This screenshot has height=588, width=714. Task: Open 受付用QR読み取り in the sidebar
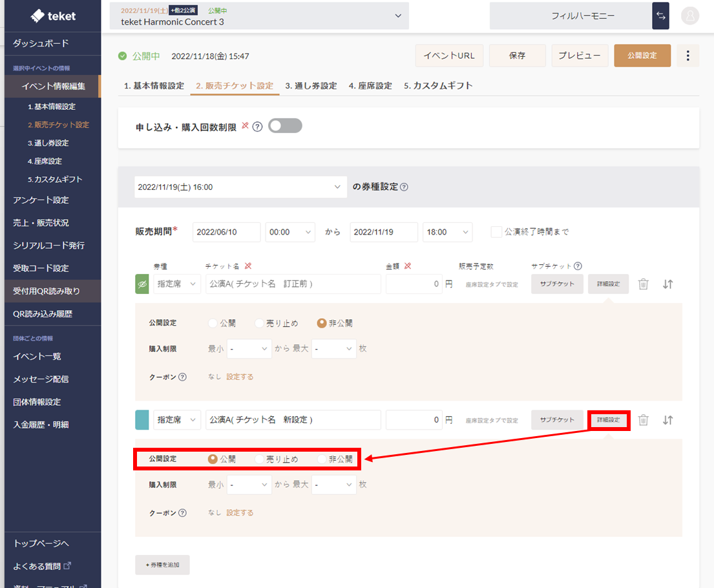(53, 291)
